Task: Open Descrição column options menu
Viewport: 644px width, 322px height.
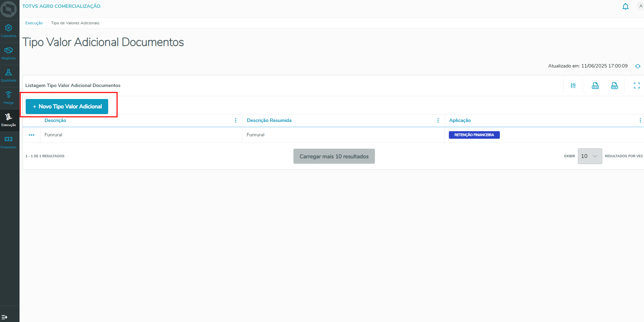Action: (x=236, y=121)
